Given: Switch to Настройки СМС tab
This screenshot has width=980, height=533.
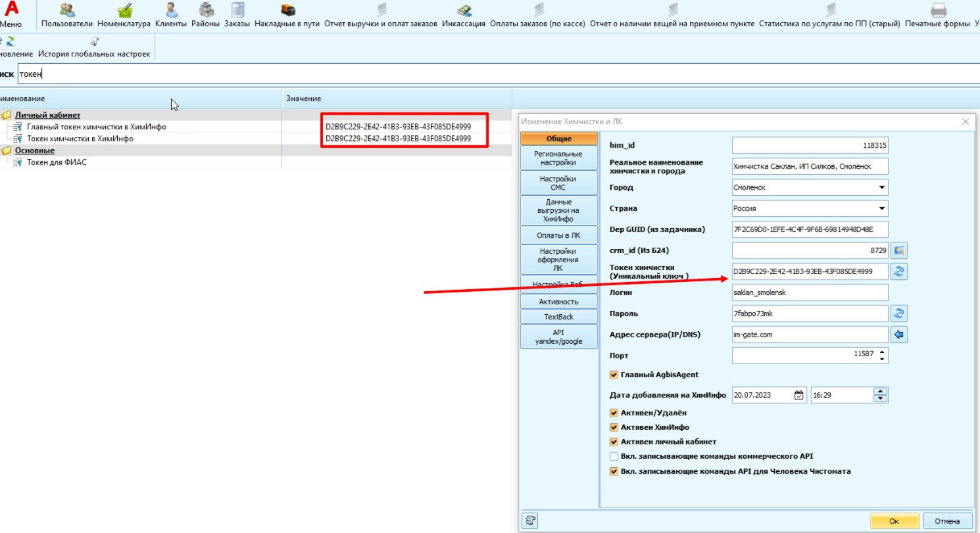Looking at the screenshot, I should click(558, 183).
